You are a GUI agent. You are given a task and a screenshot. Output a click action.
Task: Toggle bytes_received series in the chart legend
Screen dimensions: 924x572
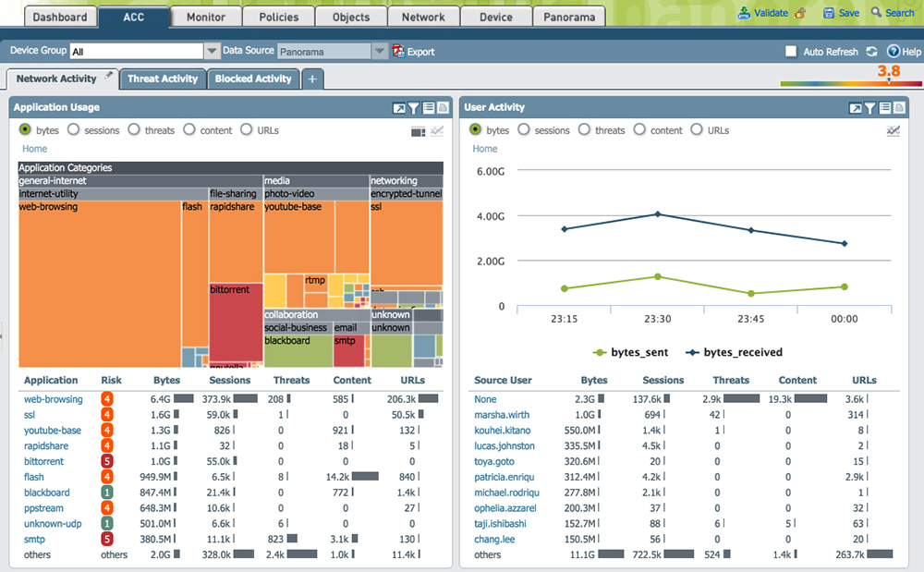point(734,352)
